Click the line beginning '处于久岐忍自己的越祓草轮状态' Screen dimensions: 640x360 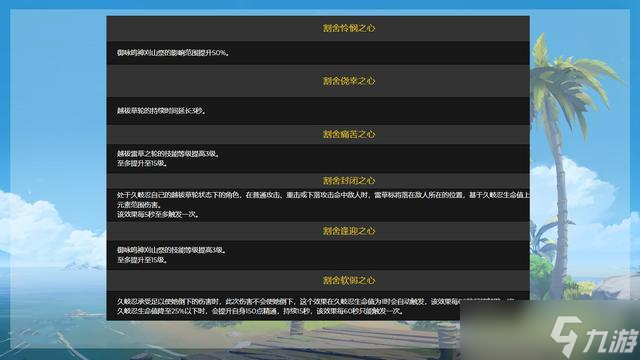point(323,195)
